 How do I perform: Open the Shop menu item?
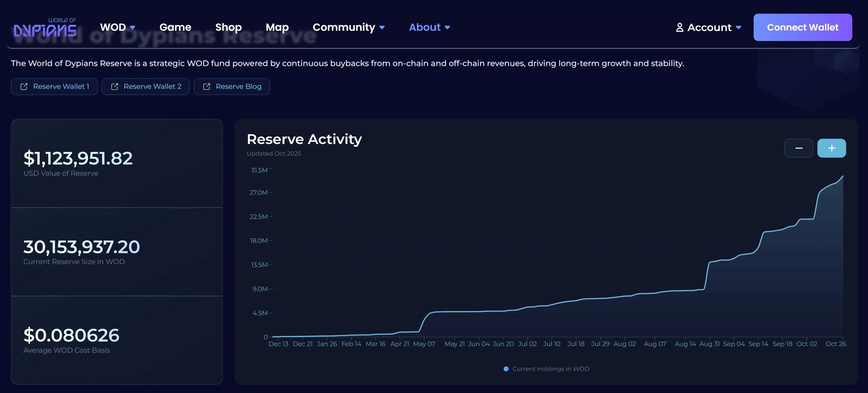pos(228,27)
